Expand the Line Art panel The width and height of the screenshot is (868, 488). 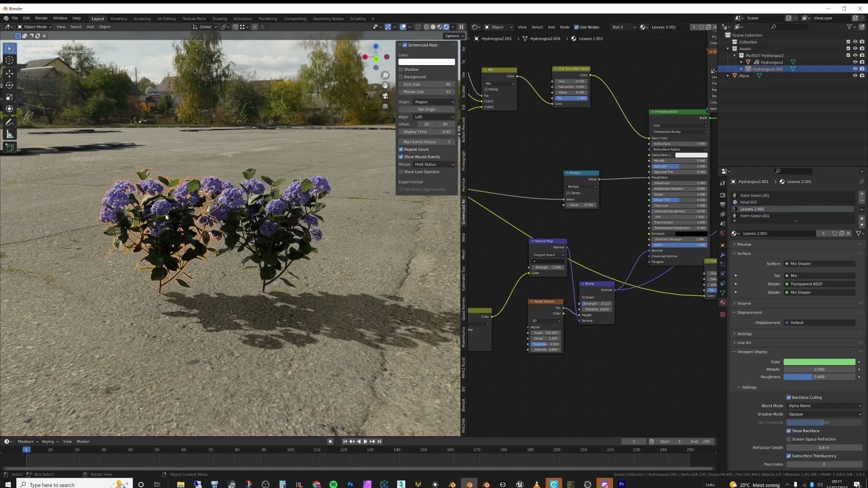tap(744, 343)
